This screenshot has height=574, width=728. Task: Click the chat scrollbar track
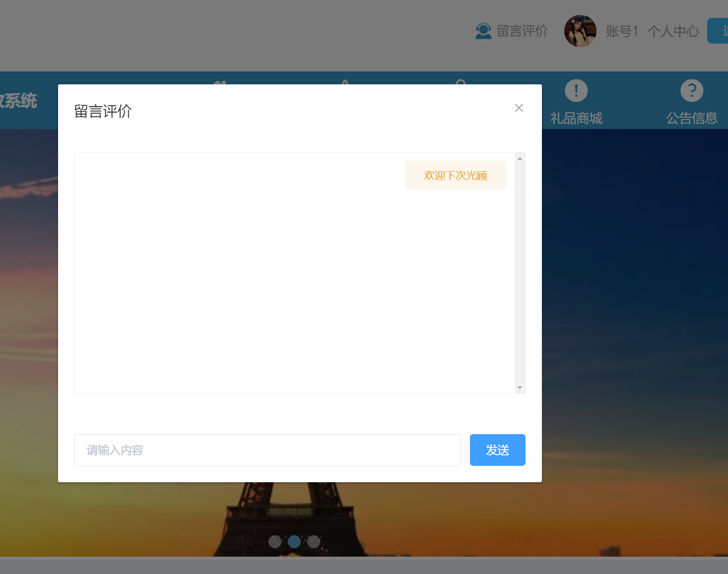click(x=520, y=273)
